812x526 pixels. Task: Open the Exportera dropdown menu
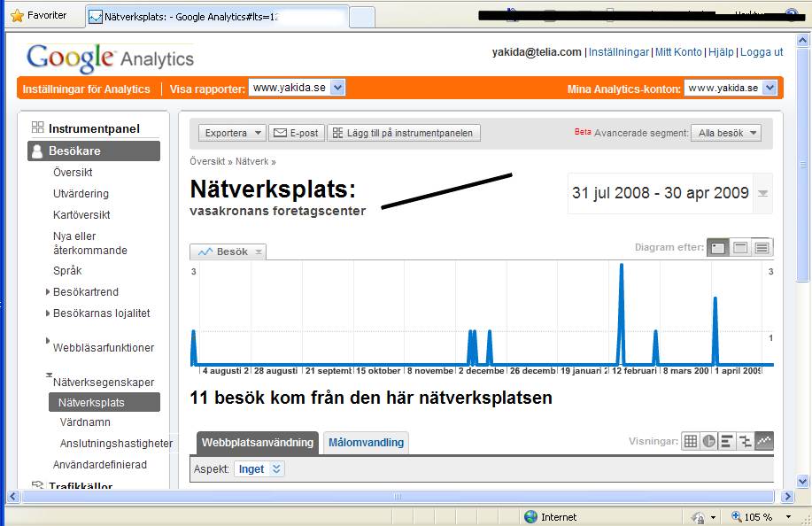coord(232,133)
